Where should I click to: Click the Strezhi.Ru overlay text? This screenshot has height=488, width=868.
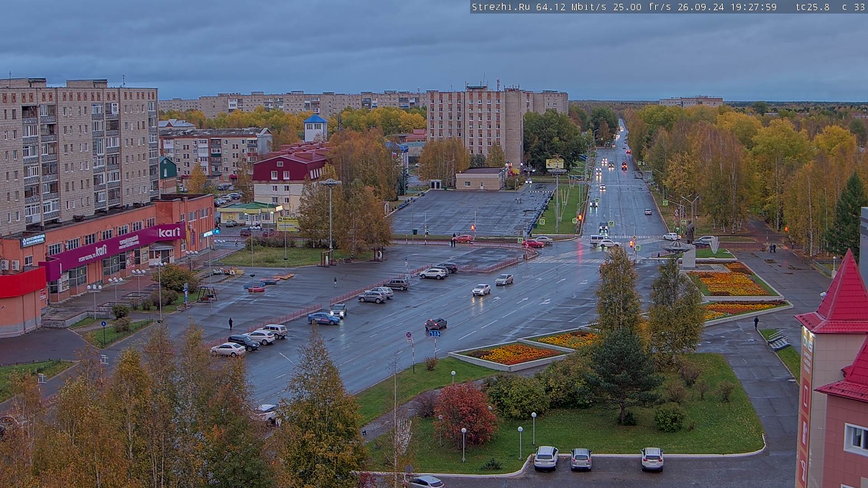501,7
